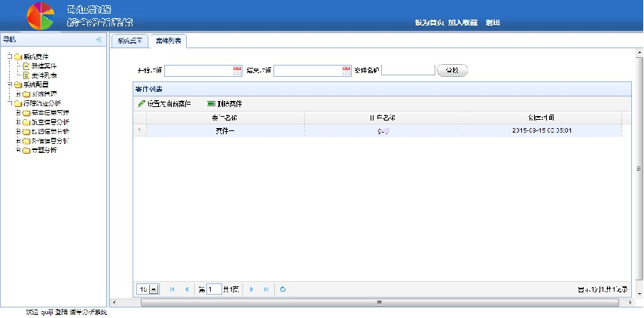The image size is (644, 318).
Task: Click the 删除案件 delete toolbar button
Action: 224,104
